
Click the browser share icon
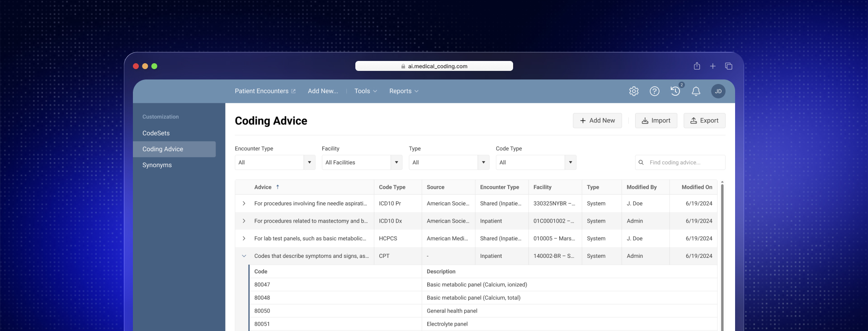click(x=697, y=66)
